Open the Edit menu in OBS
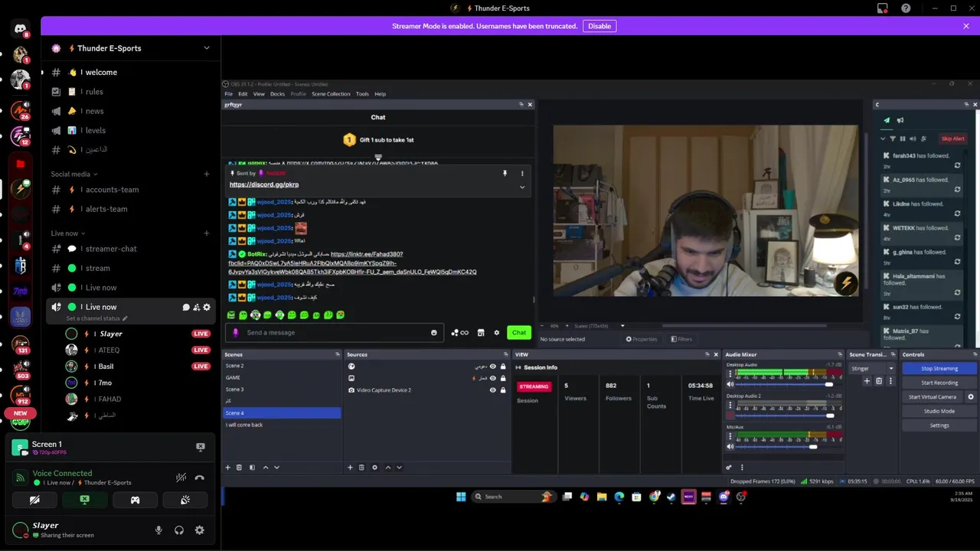The image size is (980, 551). point(243,94)
